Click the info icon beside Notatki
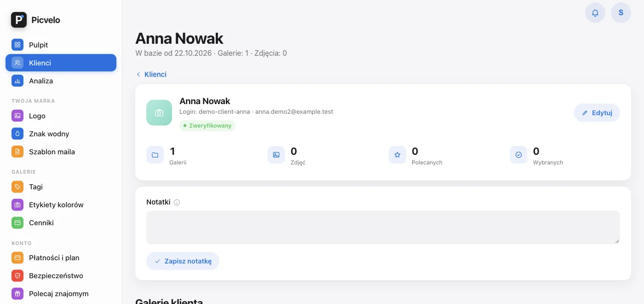This screenshot has width=644, height=304. 177,202
